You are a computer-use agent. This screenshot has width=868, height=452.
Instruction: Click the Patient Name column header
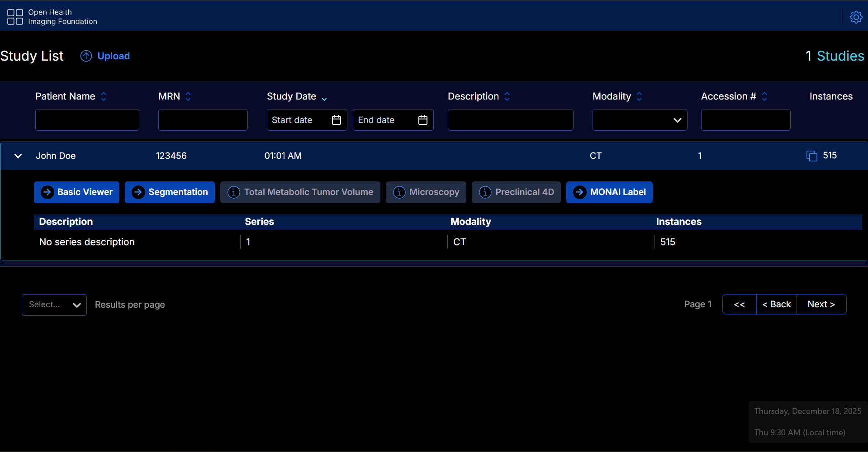(65, 96)
